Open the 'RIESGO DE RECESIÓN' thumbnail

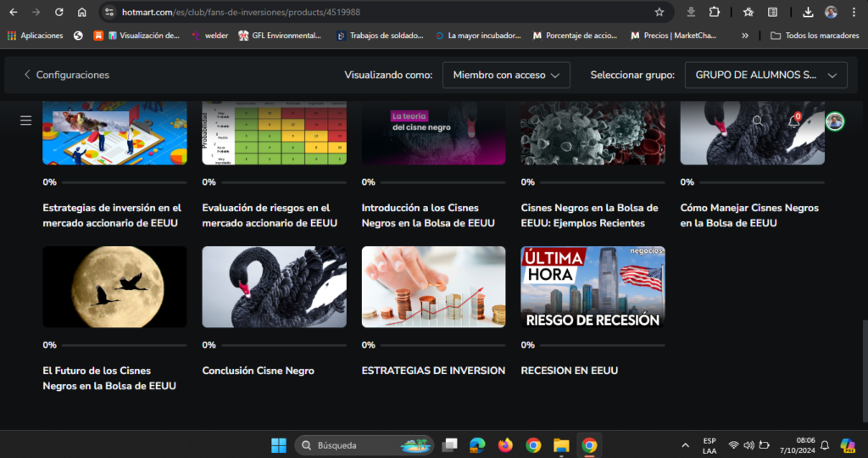click(x=593, y=287)
